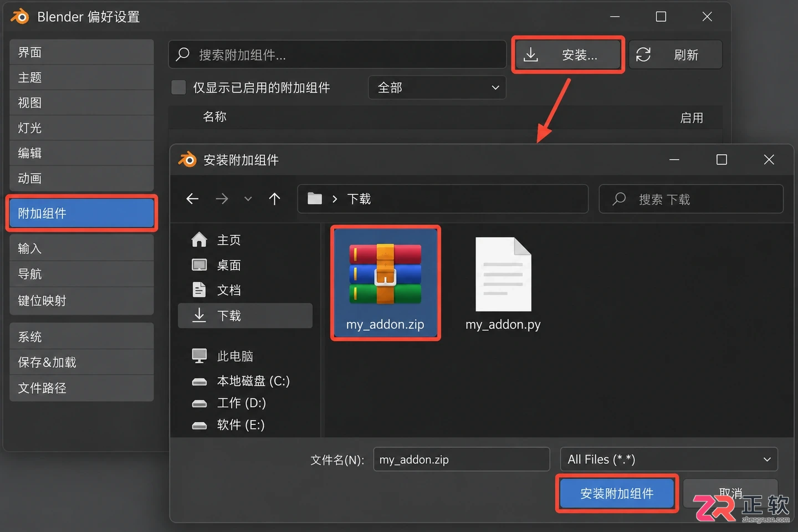Click the chevron after the folder in path bar

coord(335,199)
